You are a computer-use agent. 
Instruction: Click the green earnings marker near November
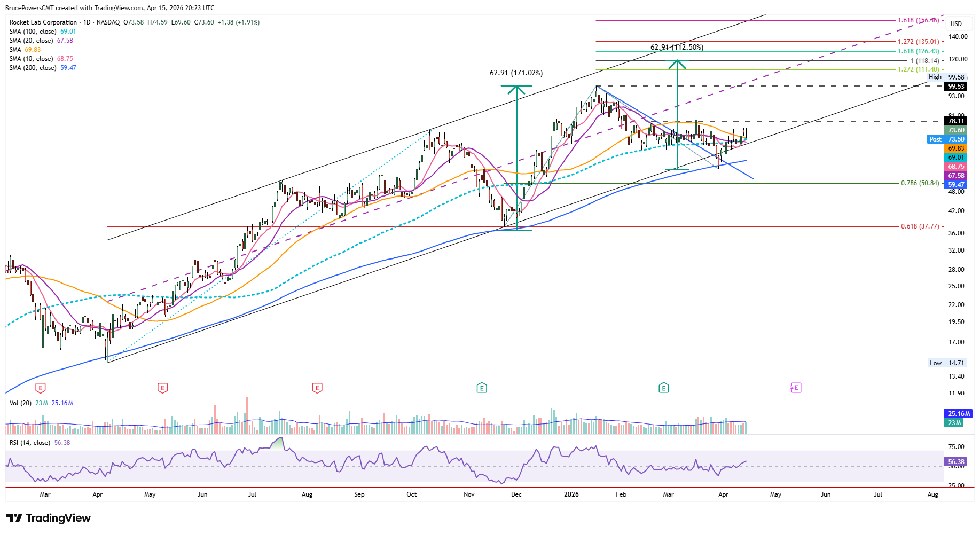point(481,388)
